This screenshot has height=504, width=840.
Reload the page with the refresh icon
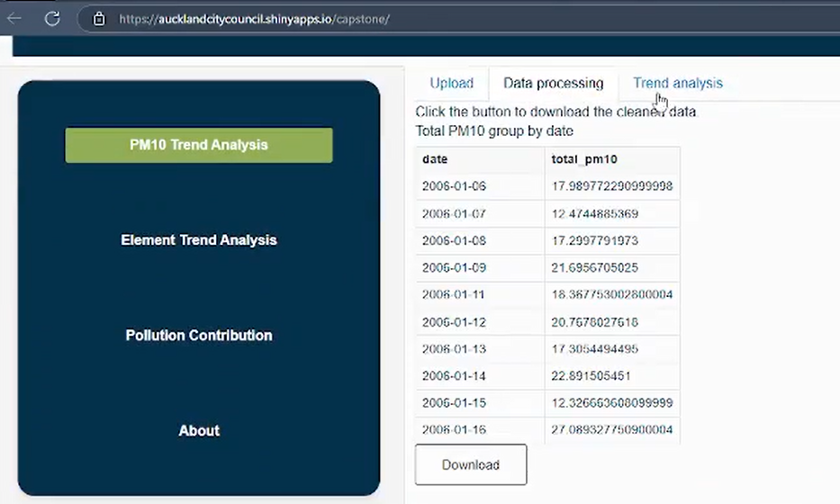click(52, 18)
